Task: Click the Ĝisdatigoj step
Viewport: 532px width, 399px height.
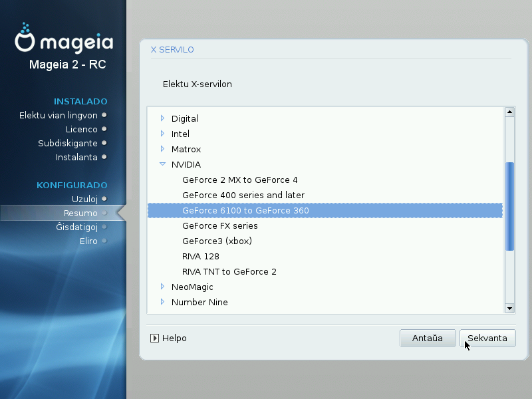Action: click(76, 227)
